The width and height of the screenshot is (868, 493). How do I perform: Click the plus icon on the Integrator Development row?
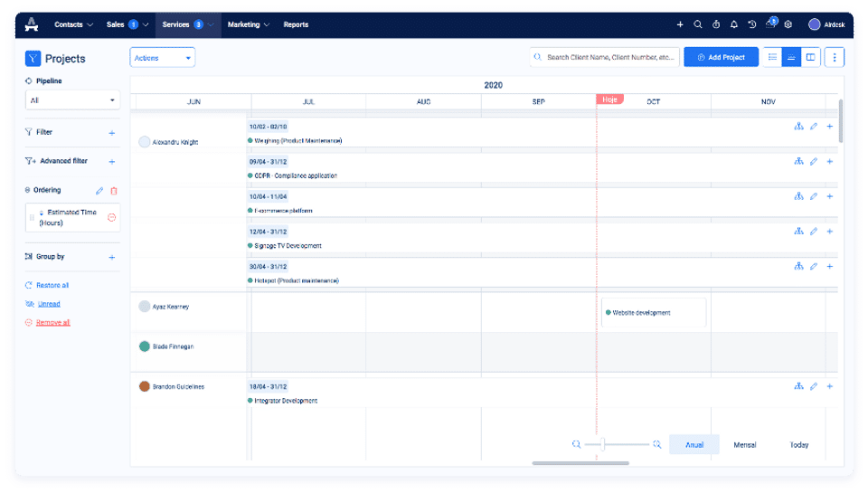(829, 386)
